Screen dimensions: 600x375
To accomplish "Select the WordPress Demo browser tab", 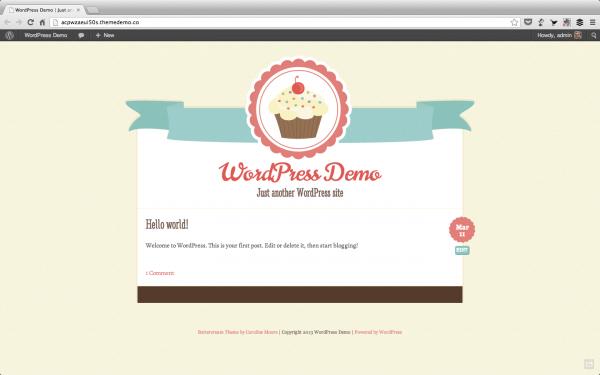I will tap(44, 10).
